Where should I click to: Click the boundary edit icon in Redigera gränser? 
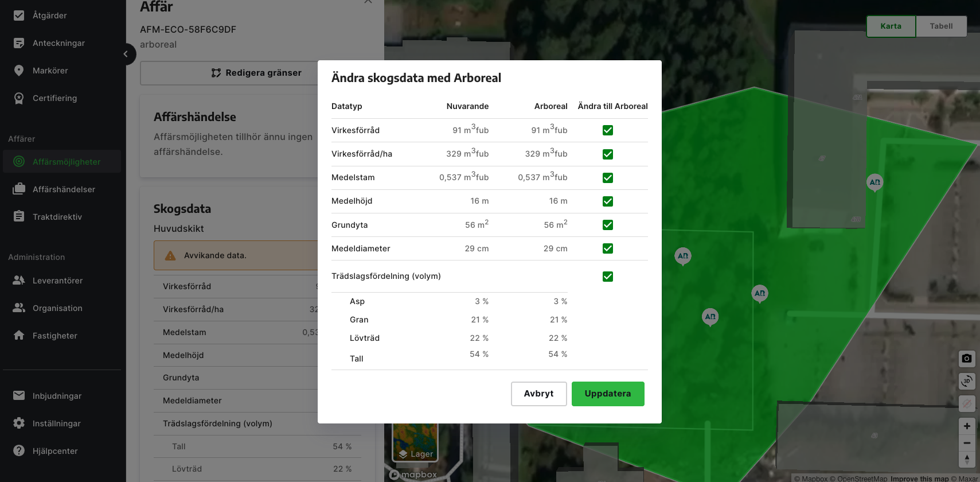coord(216,73)
